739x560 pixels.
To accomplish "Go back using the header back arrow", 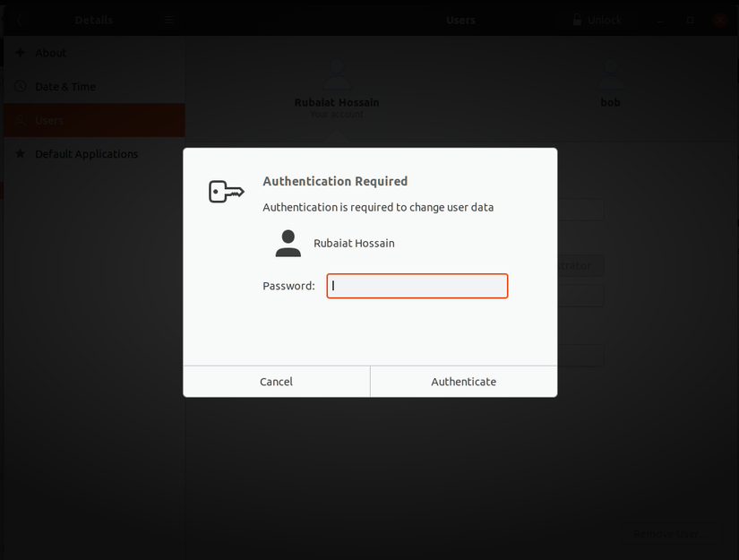I will pos(20,21).
